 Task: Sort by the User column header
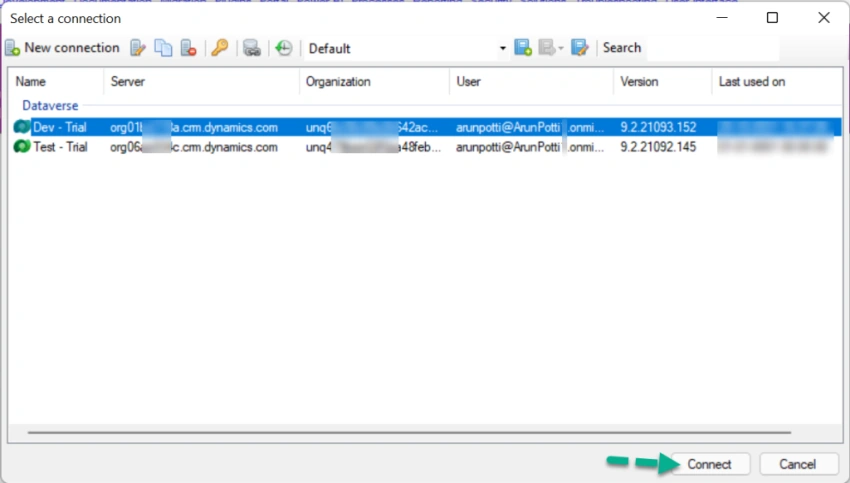pyautogui.click(x=468, y=82)
